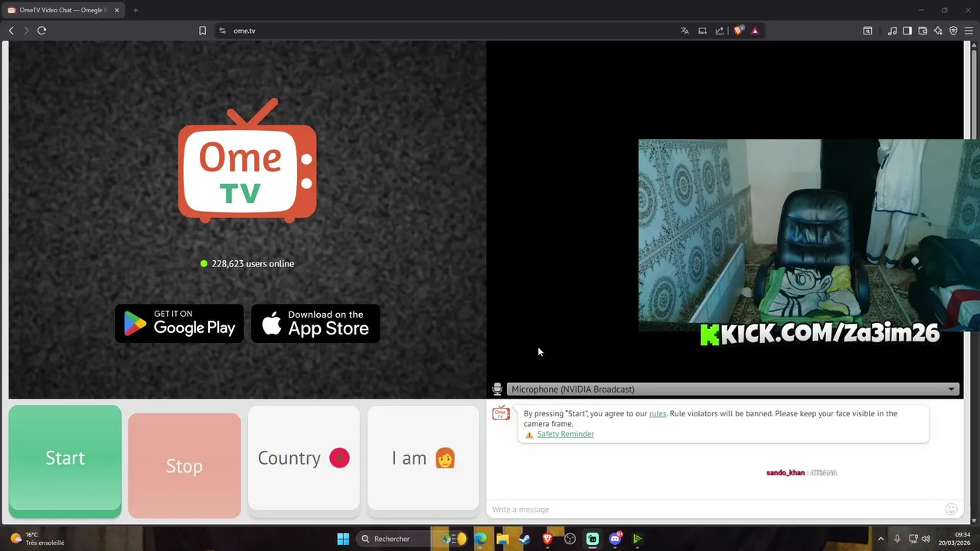The image size is (980, 551).
Task: Open the browser hamburger menu
Action: tap(969, 31)
